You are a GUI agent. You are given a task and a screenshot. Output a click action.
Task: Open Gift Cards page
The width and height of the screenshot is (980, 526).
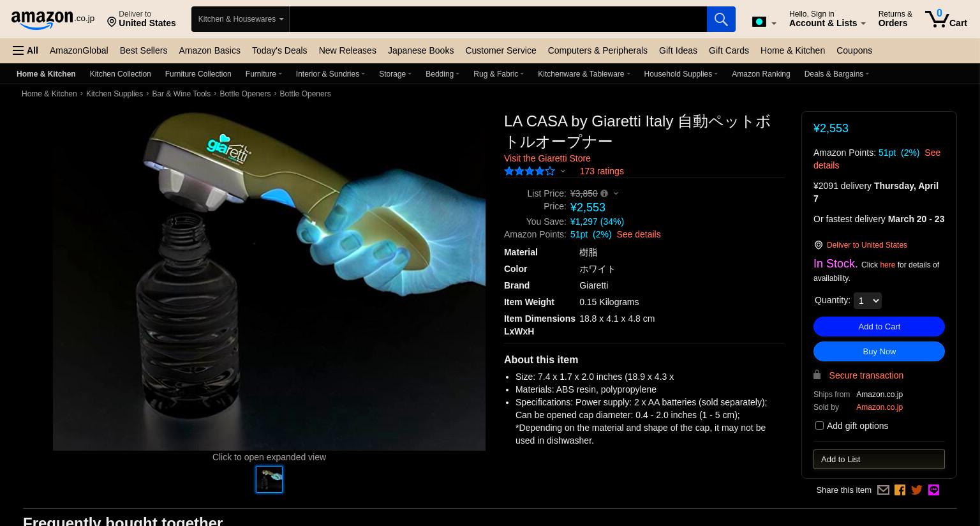(729, 50)
